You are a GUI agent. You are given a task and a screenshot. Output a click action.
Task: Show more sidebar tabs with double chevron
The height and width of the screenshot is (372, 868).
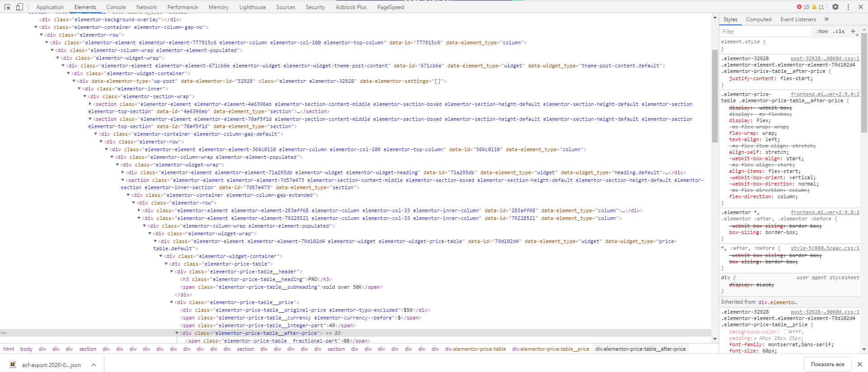click(x=826, y=19)
